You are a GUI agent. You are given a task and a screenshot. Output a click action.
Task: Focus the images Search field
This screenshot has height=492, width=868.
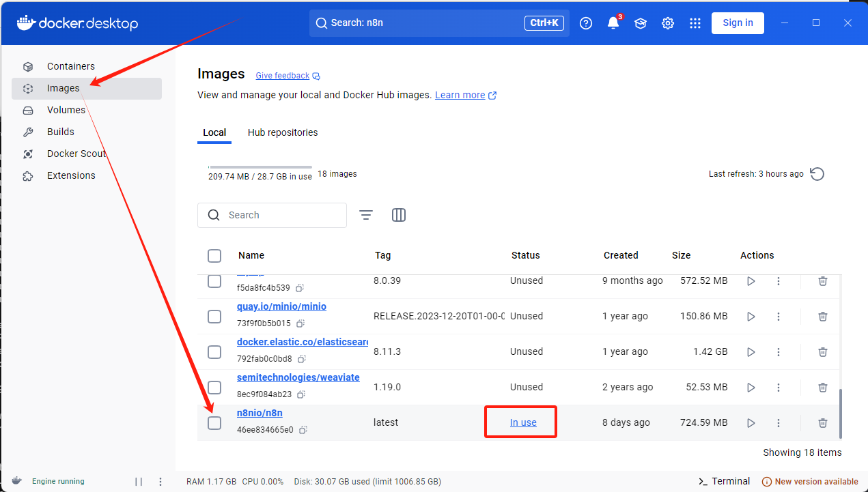272,215
